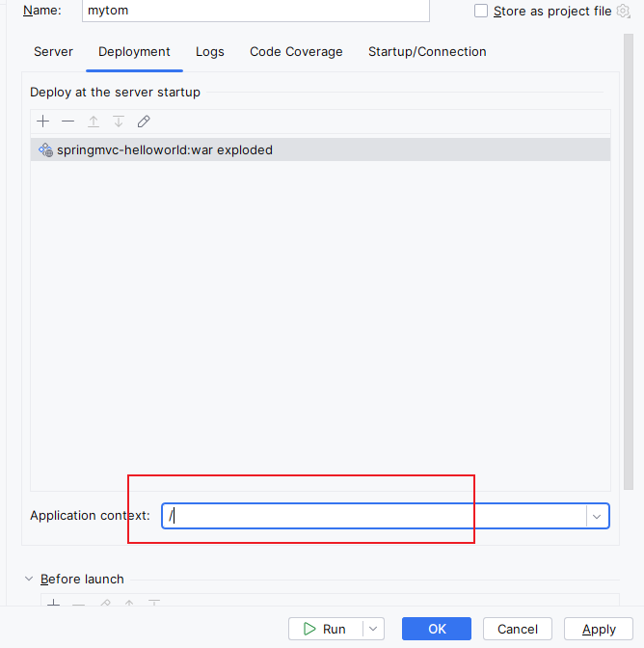The image size is (644, 648).
Task: Edit the artifact with the pencil icon
Action: pyautogui.click(x=144, y=121)
